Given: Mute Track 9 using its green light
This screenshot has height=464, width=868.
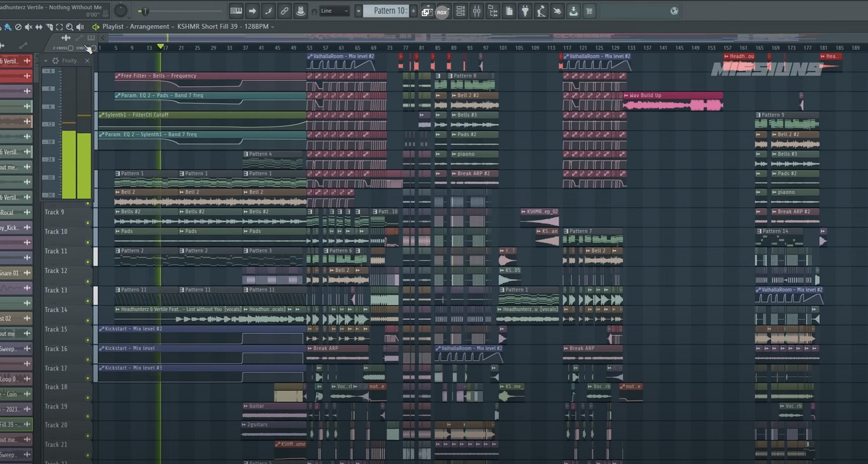Looking at the screenshot, I should [88, 223].
